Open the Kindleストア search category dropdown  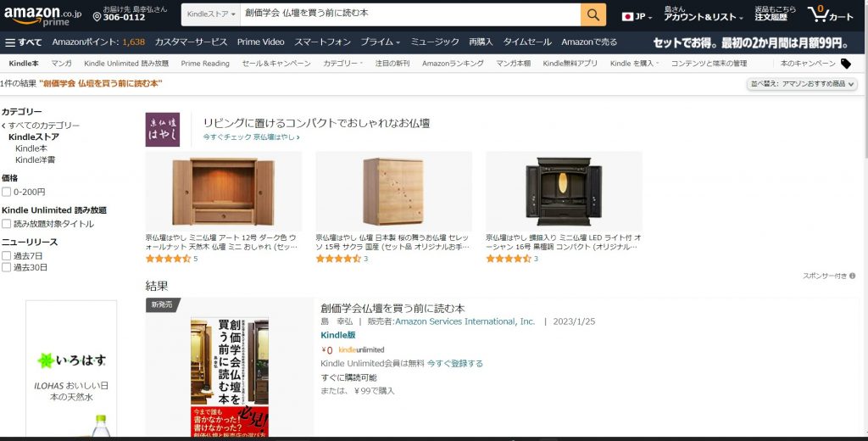pos(211,14)
